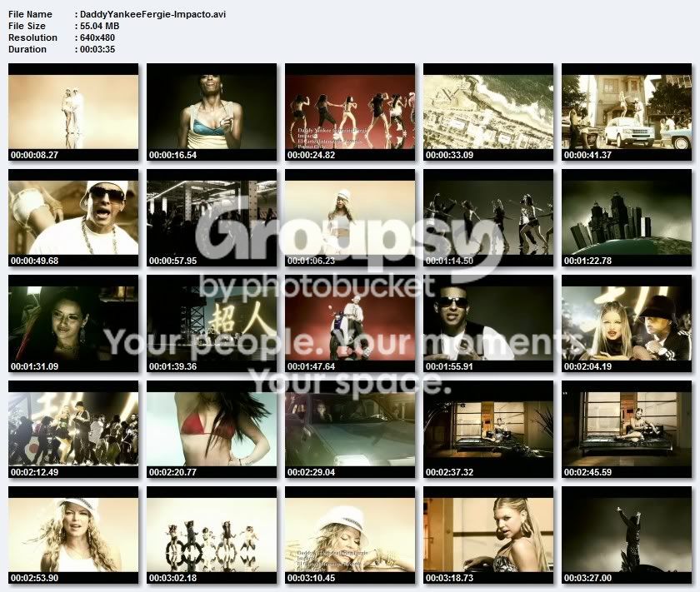Viewport: 700px width, 592px height.
Task: Select the thumbnail timestamped 00:00:49.68
Action: pyautogui.click(x=73, y=217)
